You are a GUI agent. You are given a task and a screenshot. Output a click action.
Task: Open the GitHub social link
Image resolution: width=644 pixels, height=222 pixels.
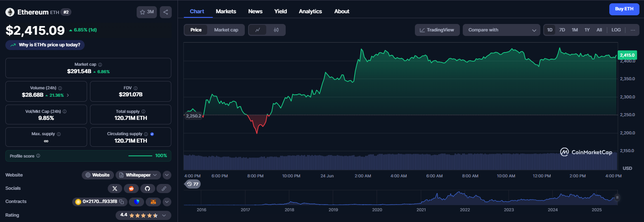(147, 189)
